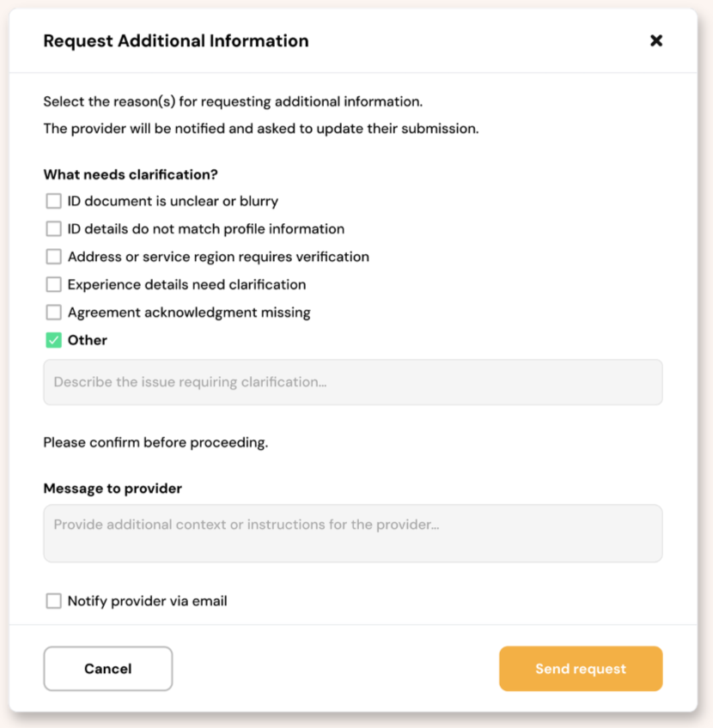The image size is (713, 728).
Task: Click the bold 'Other' label text
Action: (x=88, y=340)
